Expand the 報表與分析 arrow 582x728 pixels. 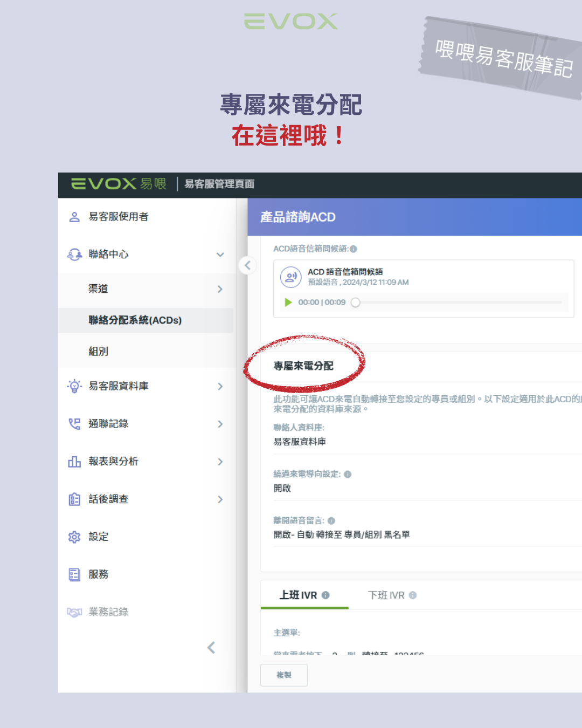(x=220, y=462)
